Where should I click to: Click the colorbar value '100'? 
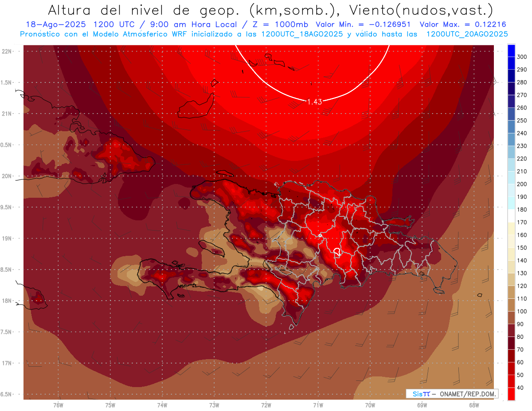(522, 311)
